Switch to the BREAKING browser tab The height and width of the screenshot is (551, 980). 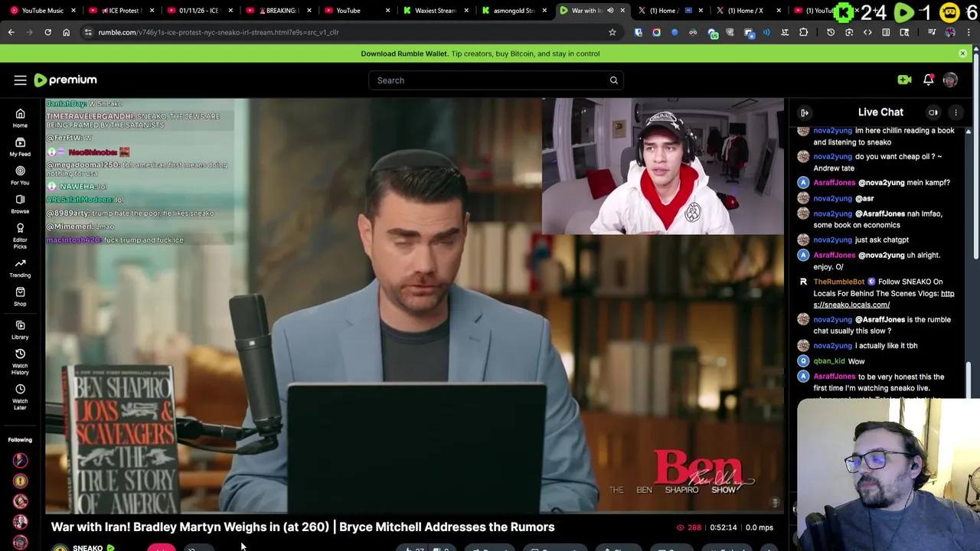(x=278, y=11)
